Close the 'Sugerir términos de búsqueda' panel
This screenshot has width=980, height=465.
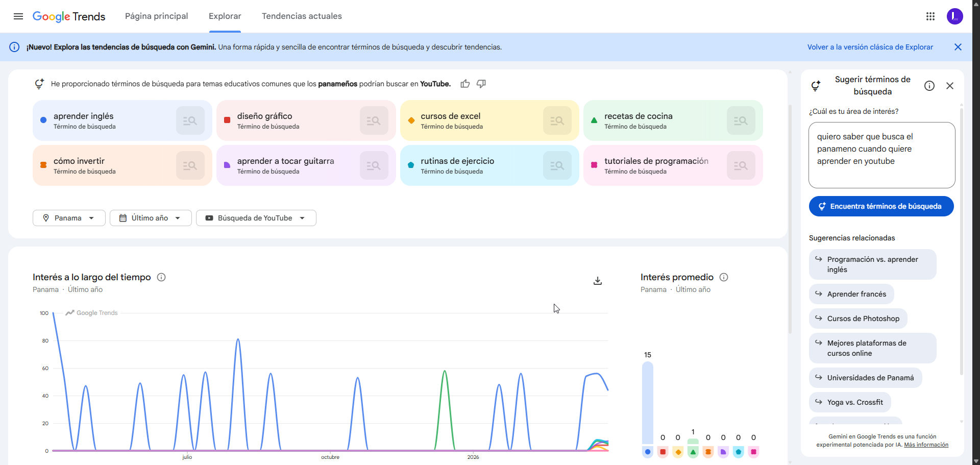[950, 86]
